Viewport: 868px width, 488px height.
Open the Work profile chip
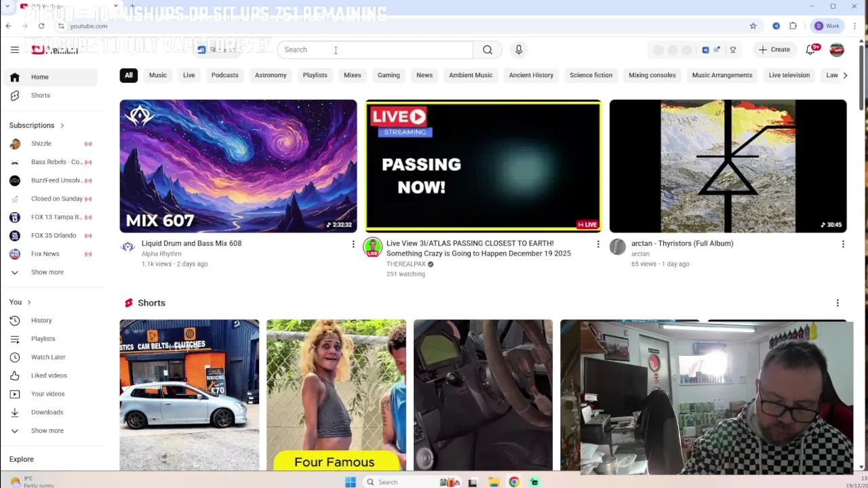pyautogui.click(x=828, y=26)
